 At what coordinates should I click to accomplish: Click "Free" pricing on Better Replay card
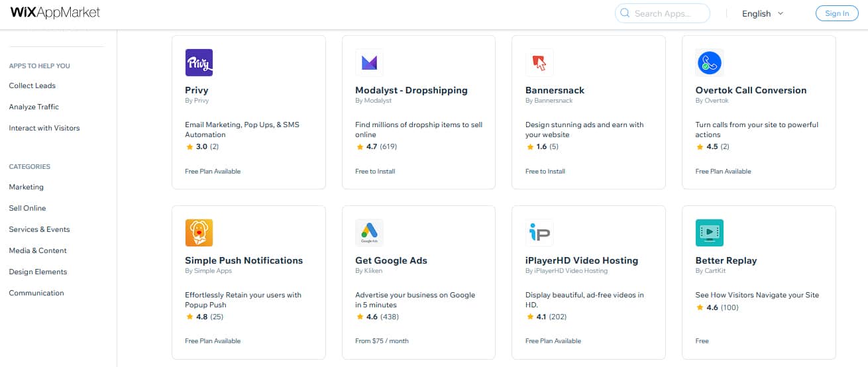pyautogui.click(x=702, y=341)
